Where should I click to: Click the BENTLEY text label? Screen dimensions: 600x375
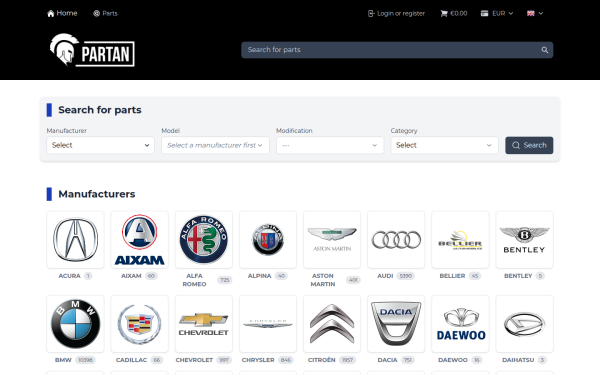518,276
